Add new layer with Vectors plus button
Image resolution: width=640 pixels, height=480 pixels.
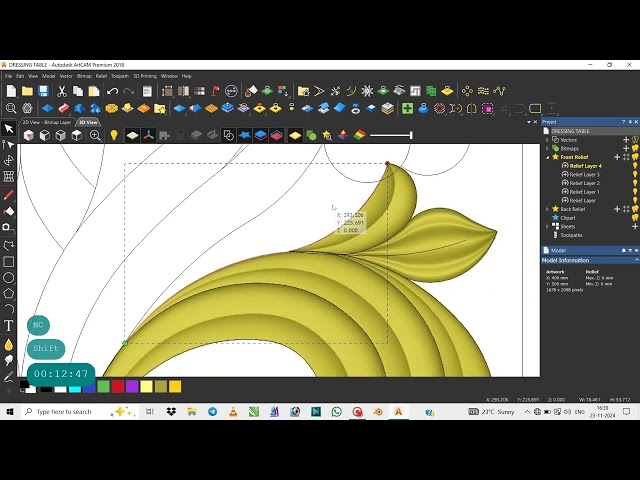coord(626,140)
